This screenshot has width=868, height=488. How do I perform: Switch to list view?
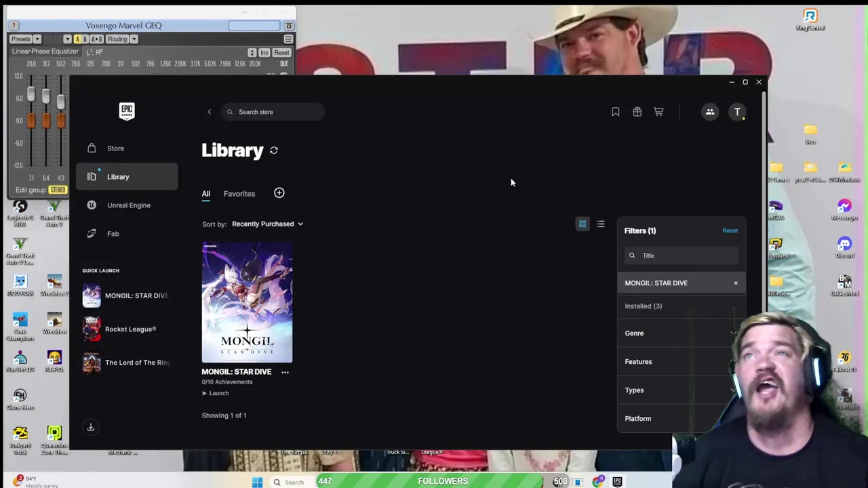pos(601,224)
